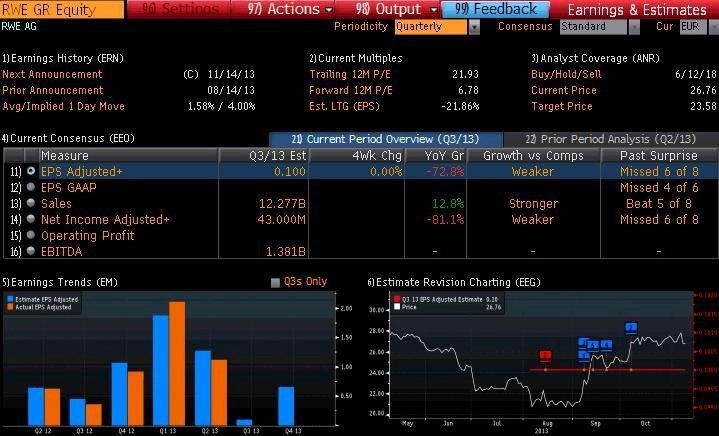
Task: Click the blue Q4 13 estimate EPS bar
Action: [x=286, y=406]
